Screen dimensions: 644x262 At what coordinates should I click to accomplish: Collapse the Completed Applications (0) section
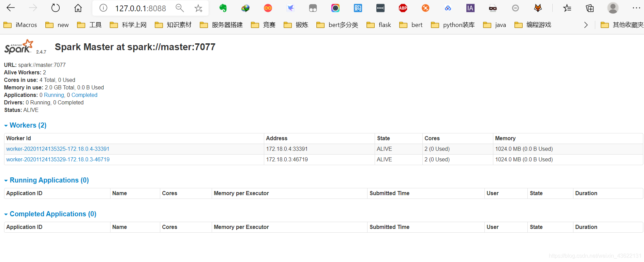click(50, 214)
